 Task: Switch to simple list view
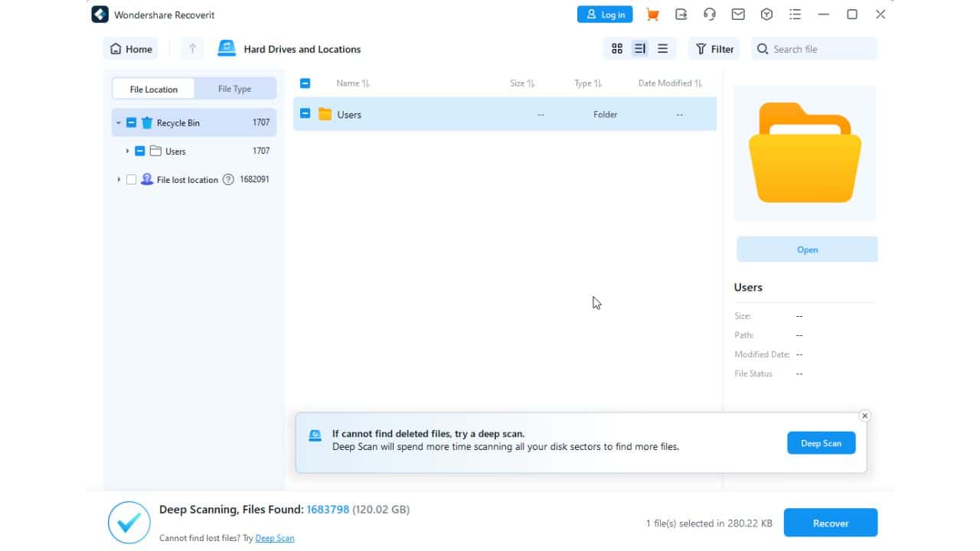(x=661, y=48)
